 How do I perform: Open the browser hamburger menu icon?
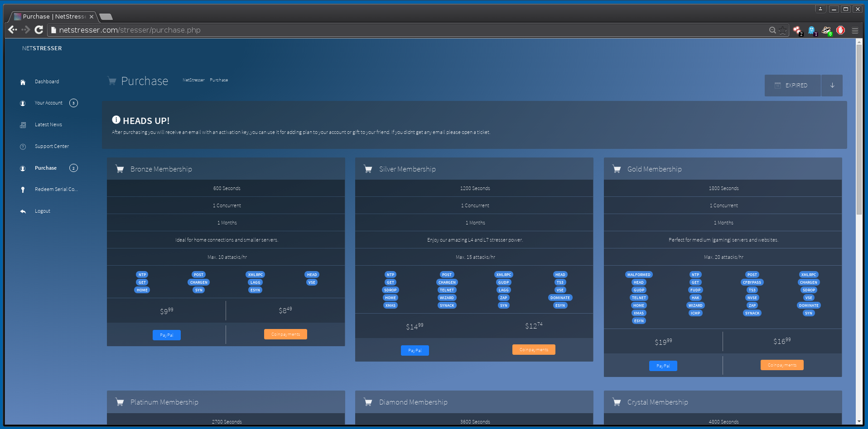(855, 30)
